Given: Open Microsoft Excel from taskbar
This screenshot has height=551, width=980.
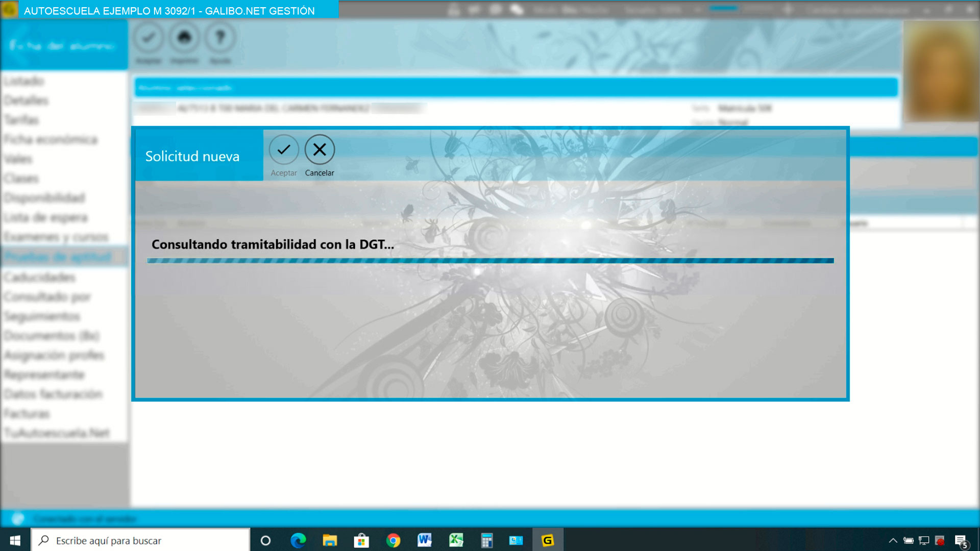Looking at the screenshot, I should [456, 540].
